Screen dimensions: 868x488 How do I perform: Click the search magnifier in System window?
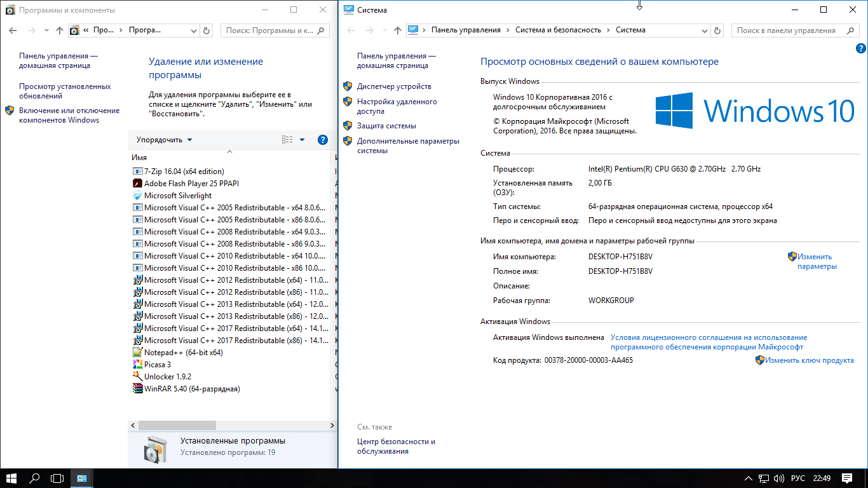[851, 30]
